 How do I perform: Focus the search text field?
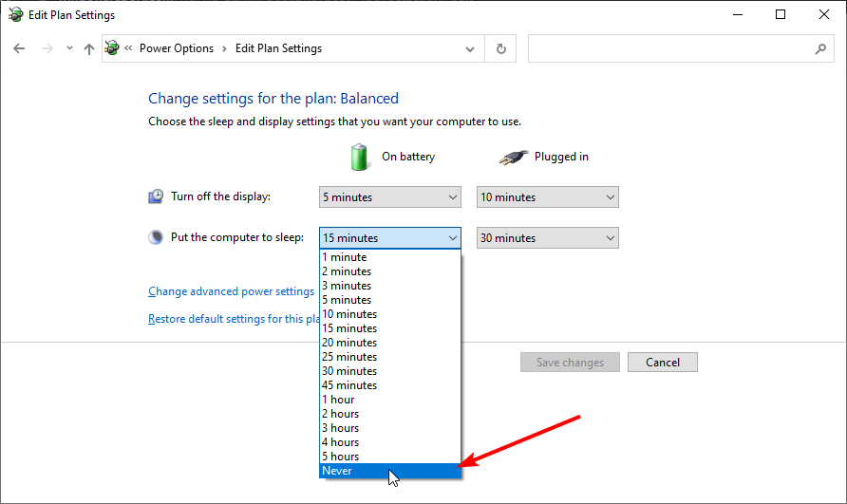[x=669, y=48]
